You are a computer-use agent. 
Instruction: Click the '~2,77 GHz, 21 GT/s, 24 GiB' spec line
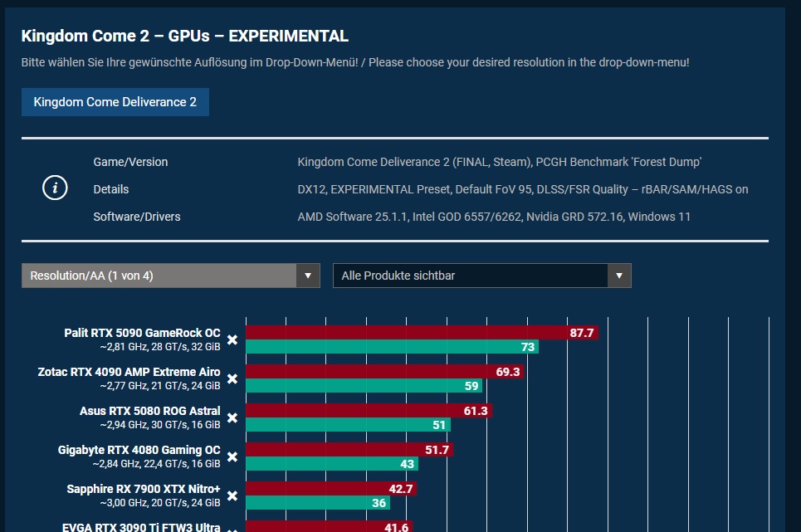click(160, 386)
